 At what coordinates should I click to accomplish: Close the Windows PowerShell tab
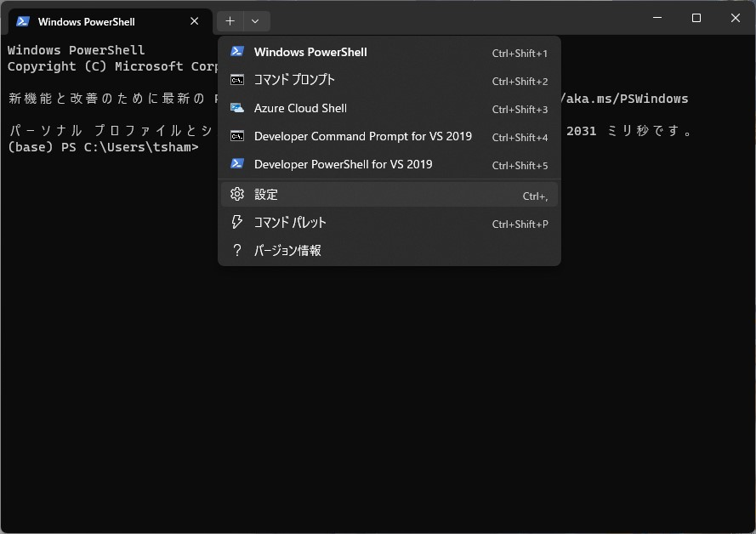193,21
